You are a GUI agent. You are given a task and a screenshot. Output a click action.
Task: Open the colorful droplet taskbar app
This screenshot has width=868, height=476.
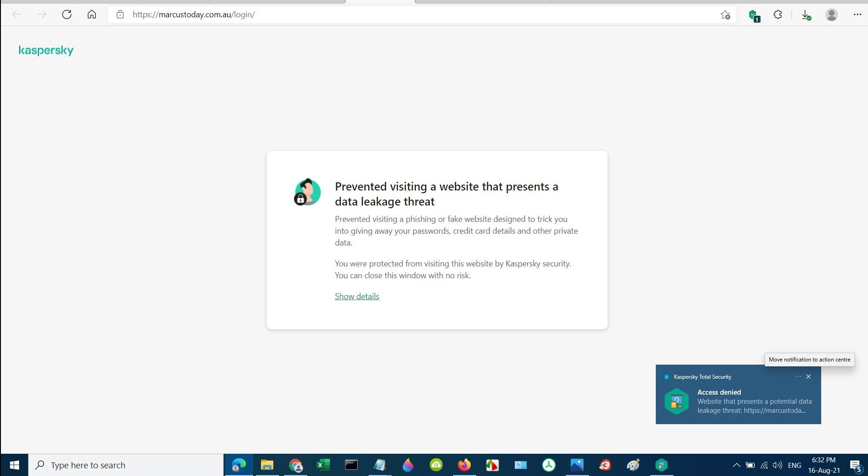point(408,465)
